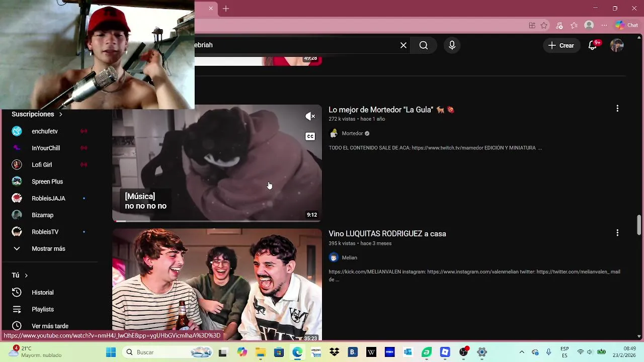This screenshot has height=362, width=644.
Task: Click the page vertical scrollbar thumb
Action: (639, 225)
